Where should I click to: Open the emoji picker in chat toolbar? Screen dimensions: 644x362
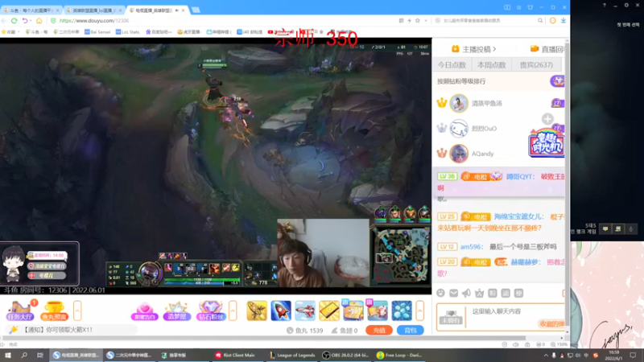click(440, 293)
